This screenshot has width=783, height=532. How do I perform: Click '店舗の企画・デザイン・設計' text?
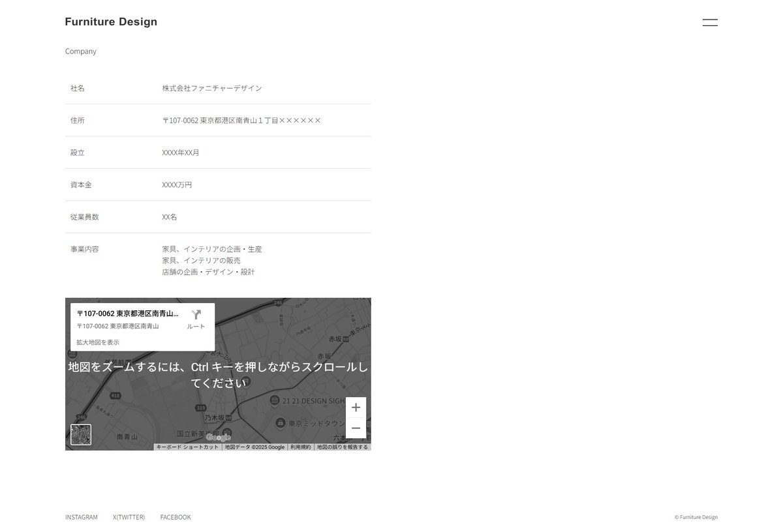[208, 272]
